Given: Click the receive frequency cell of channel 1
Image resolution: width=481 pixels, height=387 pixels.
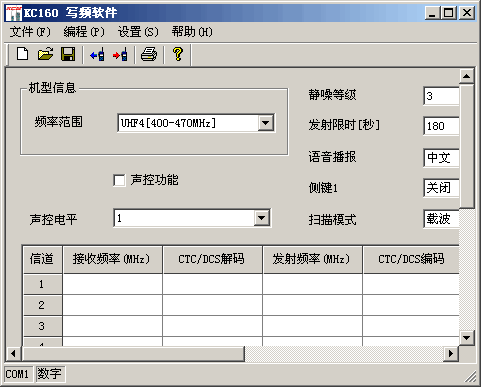Looking at the screenshot, I should click(112, 284).
